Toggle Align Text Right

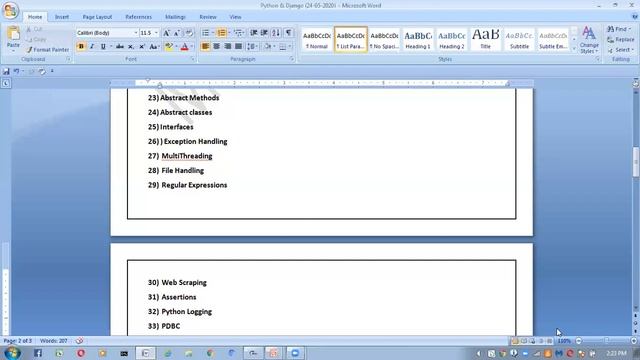click(227, 47)
